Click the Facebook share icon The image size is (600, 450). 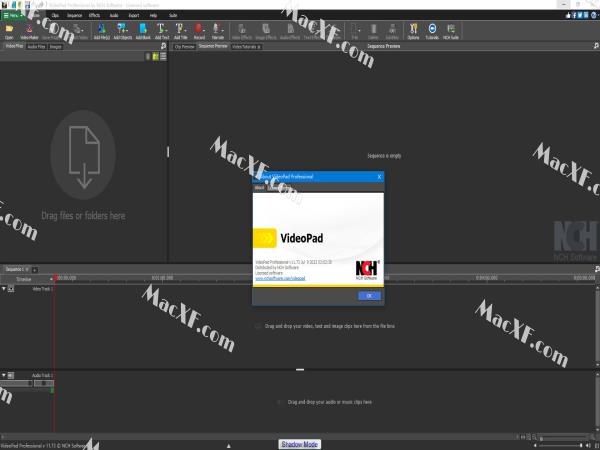click(574, 15)
